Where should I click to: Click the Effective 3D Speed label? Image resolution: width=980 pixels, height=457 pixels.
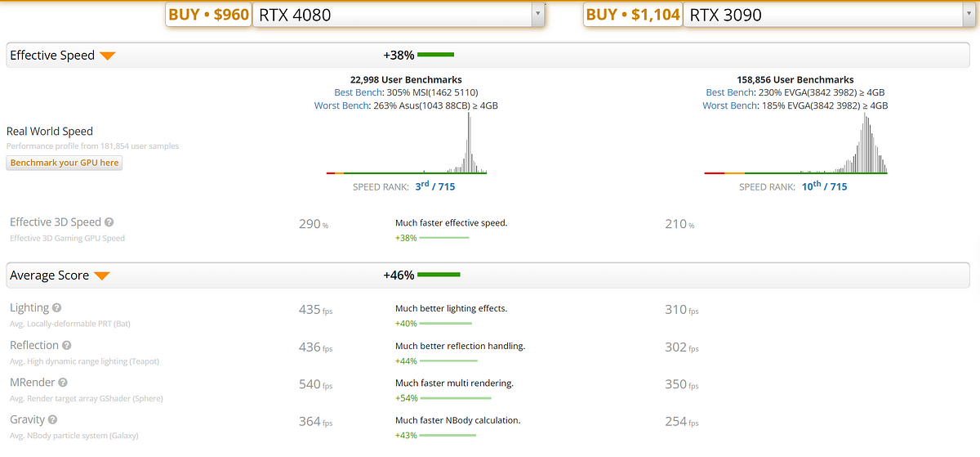(56, 222)
